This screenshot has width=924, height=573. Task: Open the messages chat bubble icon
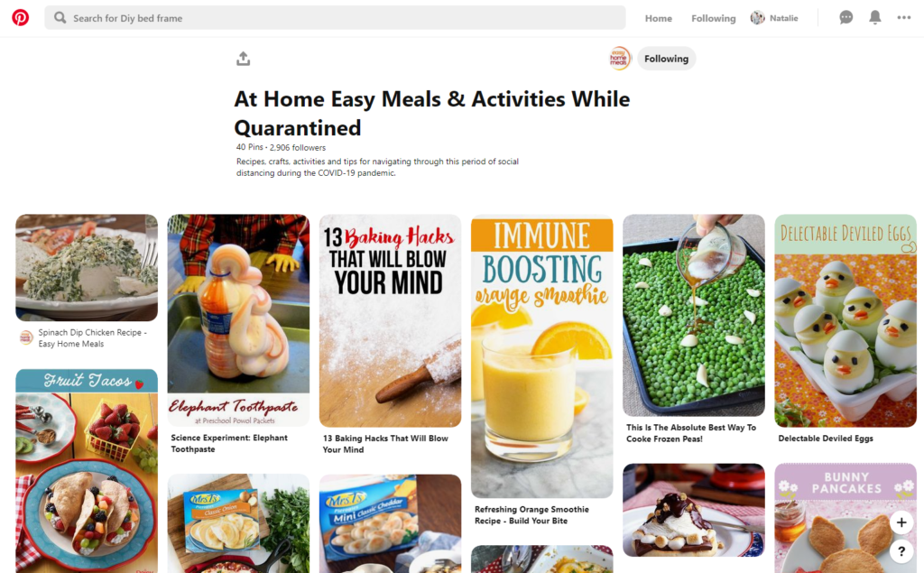coord(845,18)
